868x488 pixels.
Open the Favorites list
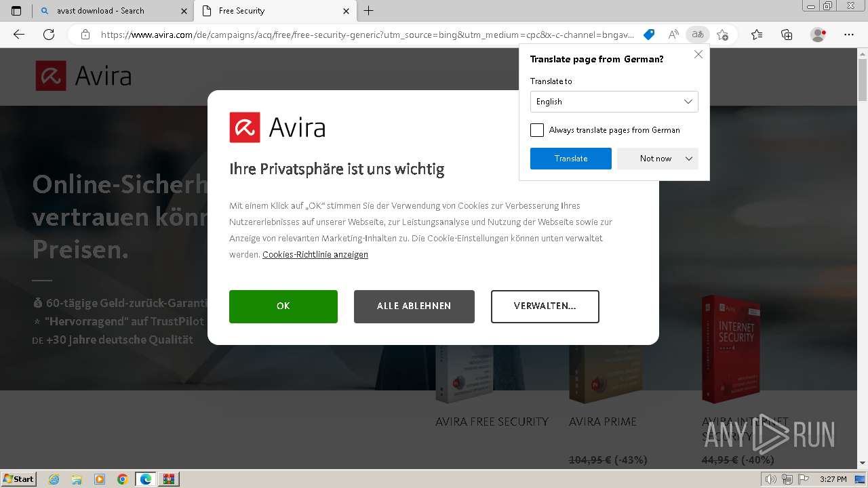tap(757, 35)
